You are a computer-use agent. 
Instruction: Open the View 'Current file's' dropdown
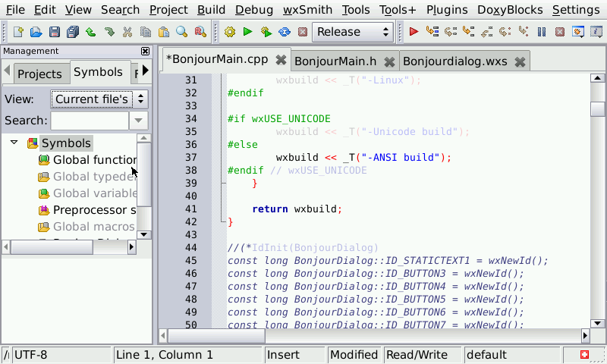pyautogui.click(x=99, y=99)
